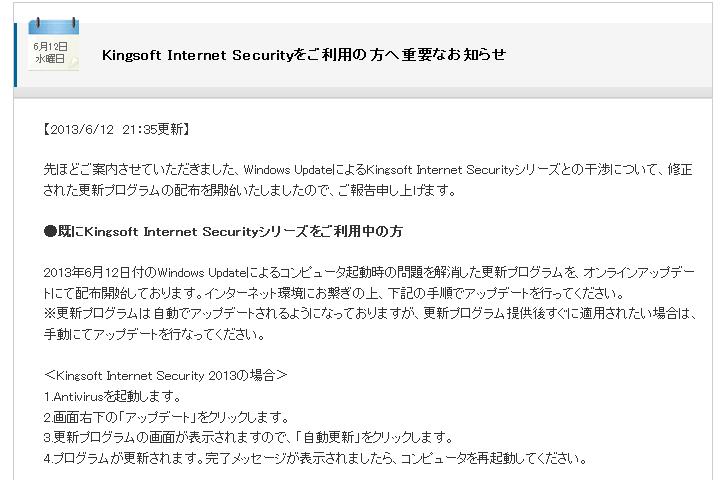Image resolution: width=724 pixels, height=480 pixels.
Task: Click the calendar date icon
Action: (51, 47)
